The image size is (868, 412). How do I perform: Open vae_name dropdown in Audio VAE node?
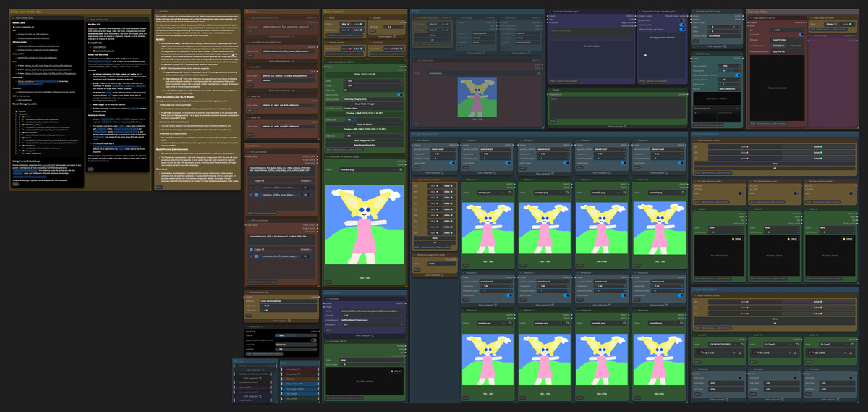289,127
